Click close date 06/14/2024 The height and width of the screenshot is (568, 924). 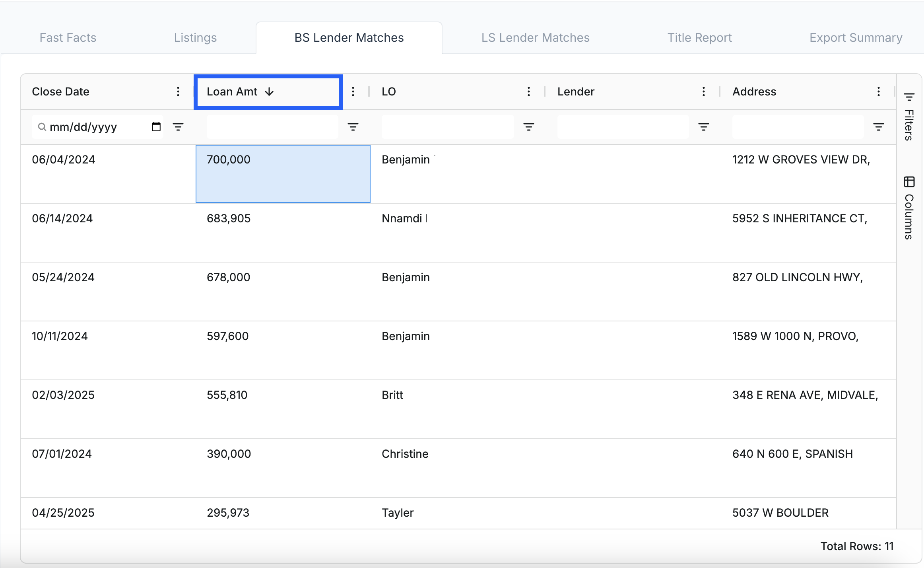(x=62, y=218)
